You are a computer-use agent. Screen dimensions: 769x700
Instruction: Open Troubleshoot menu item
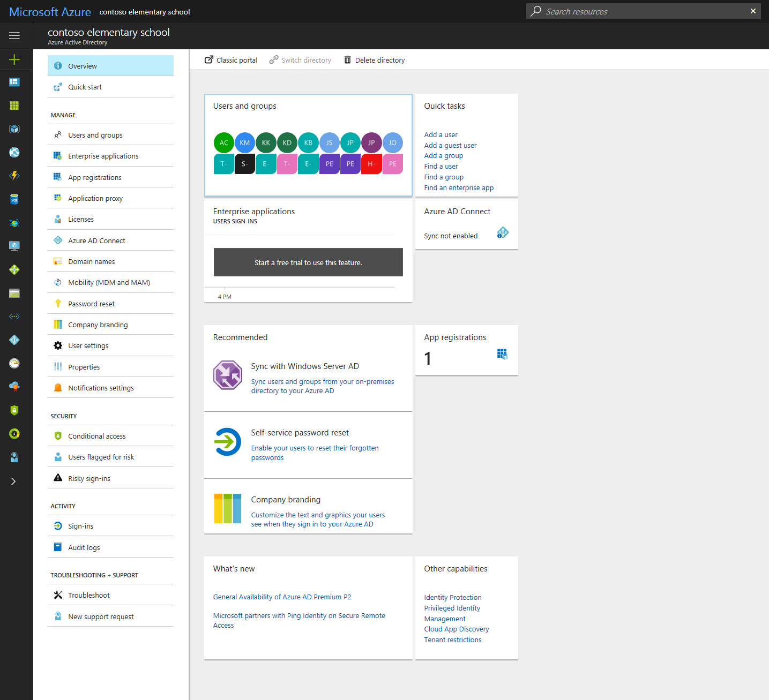click(x=110, y=595)
